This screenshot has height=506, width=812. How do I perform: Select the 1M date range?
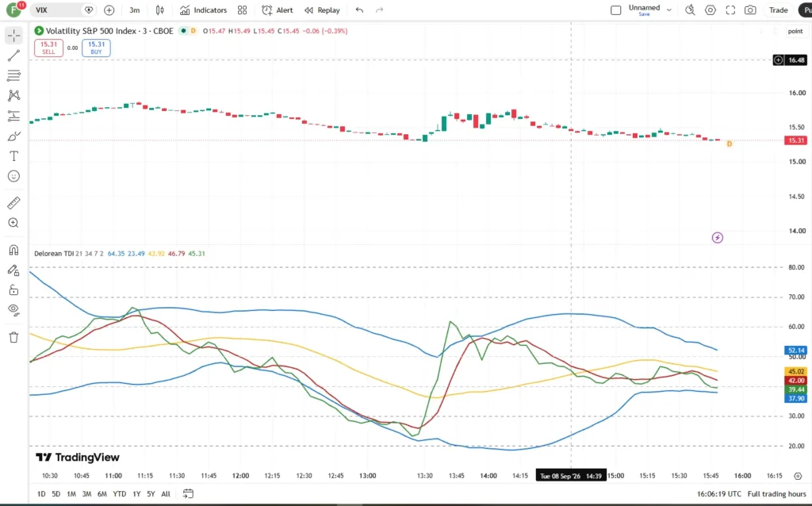(x=71, y=493)
